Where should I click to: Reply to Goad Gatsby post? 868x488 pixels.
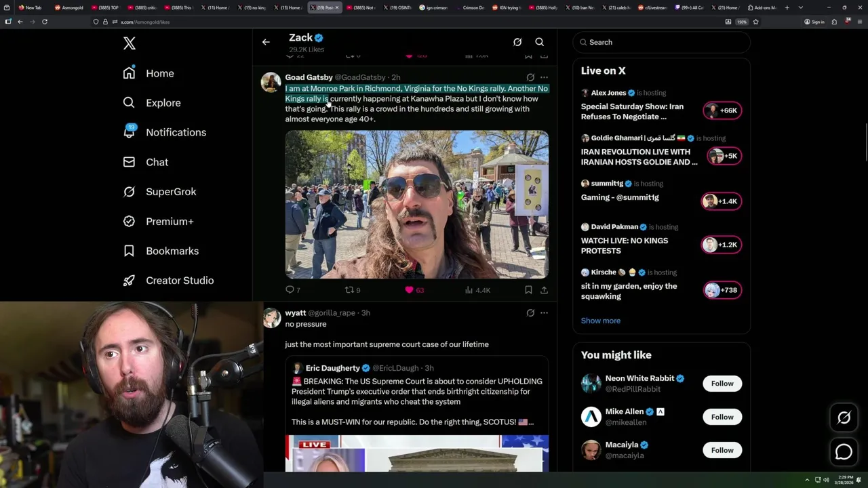(292, 290)
